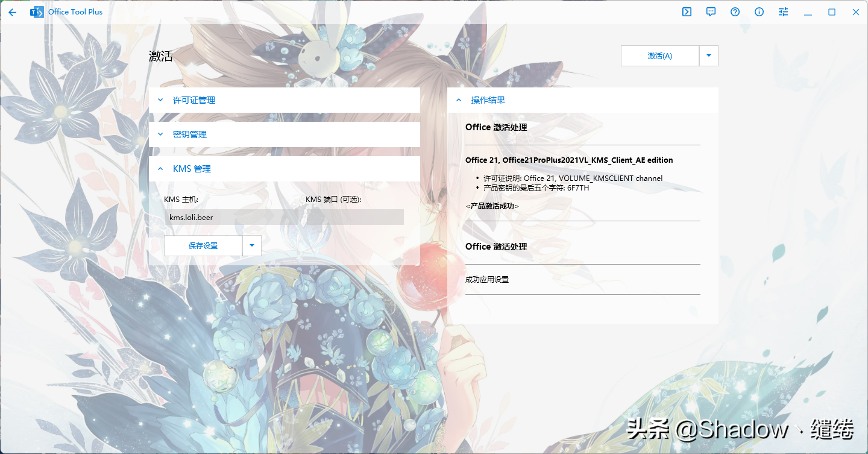Open the feedback chat icon
The width and height of the screenshot is (868, 454).
coord(711,12)
